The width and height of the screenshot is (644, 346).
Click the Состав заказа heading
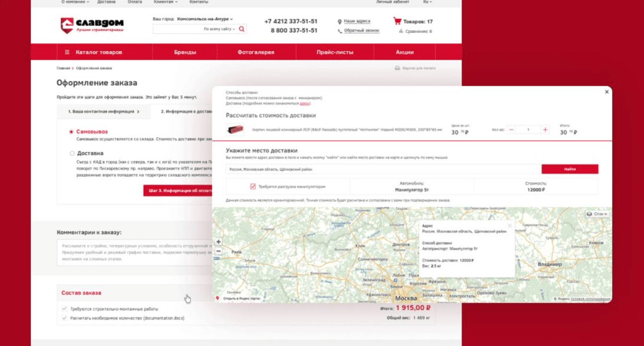click(x=81, y=293)
